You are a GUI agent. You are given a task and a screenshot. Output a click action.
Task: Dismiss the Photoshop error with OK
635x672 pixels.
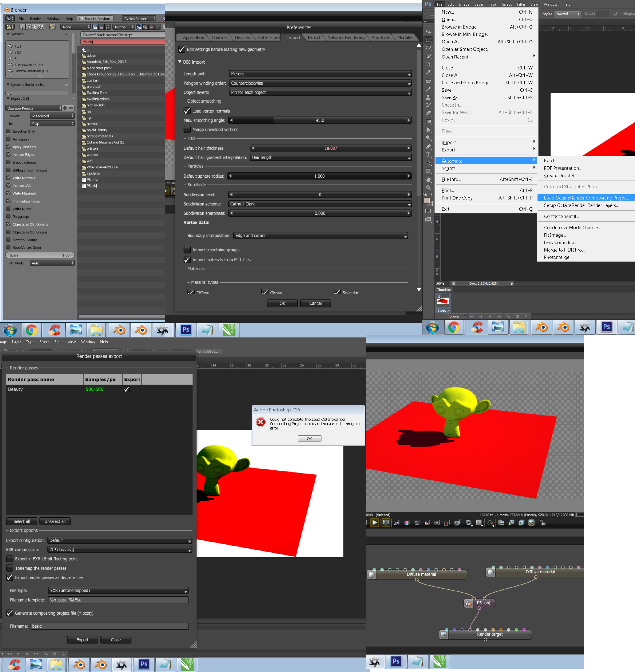[x=309, y=438]
